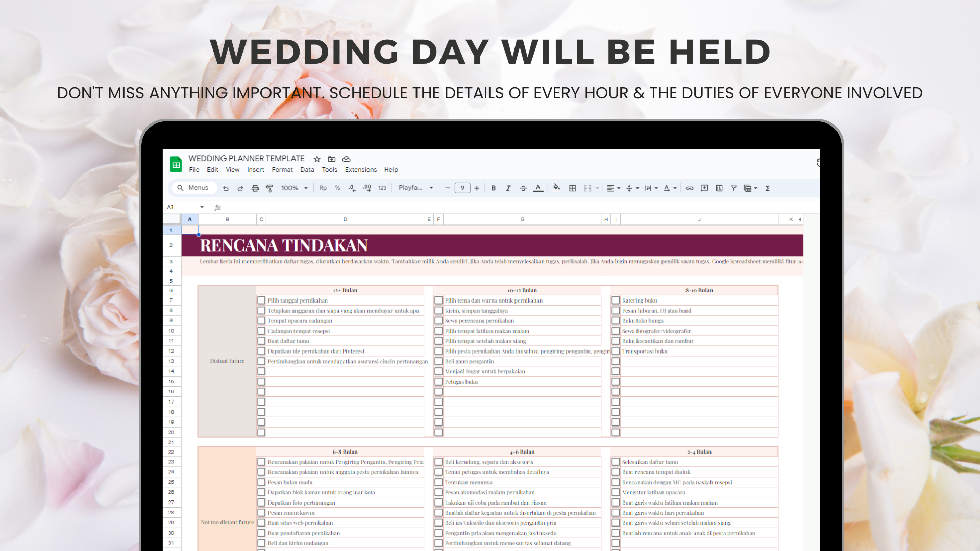Star the Wedding Planner Template document
Viewport: 980px width, 551px height.
317,159
